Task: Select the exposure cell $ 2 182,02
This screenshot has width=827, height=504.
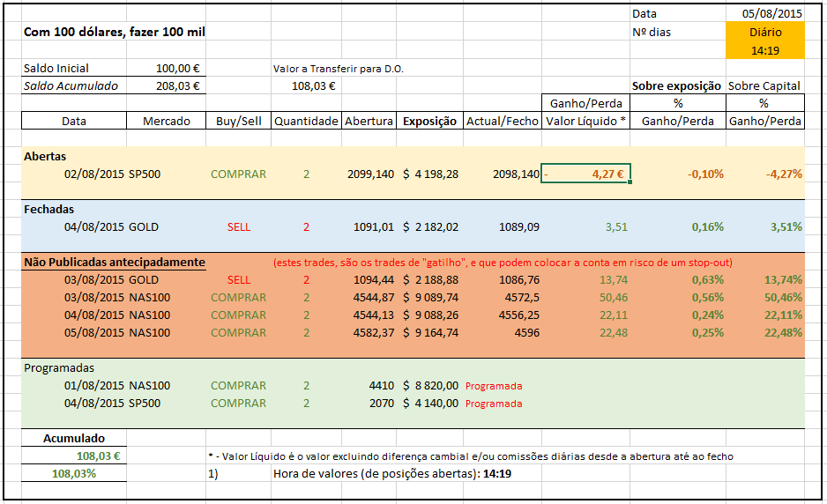Action: 430,227
